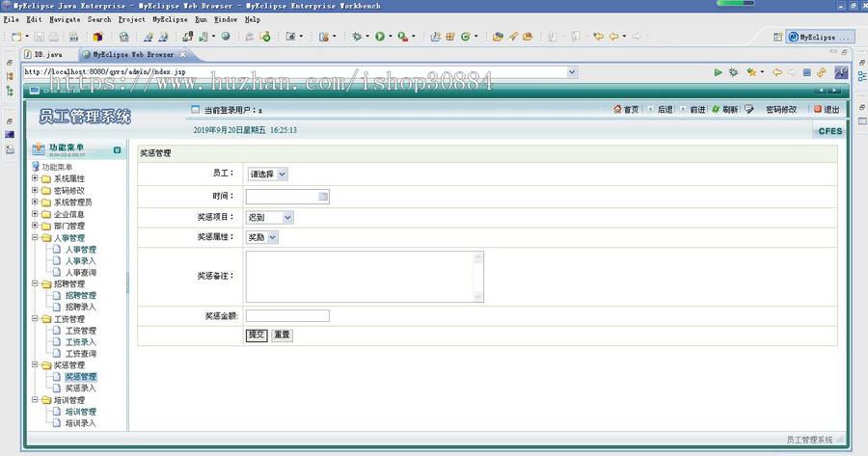
Task: Collapse the 培训管理 tree folder
Action: (35, 399)
